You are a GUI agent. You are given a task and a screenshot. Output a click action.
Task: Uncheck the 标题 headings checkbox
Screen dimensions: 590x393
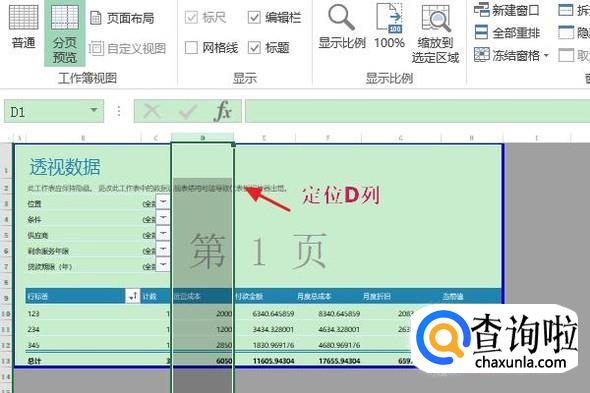[254, 48]
